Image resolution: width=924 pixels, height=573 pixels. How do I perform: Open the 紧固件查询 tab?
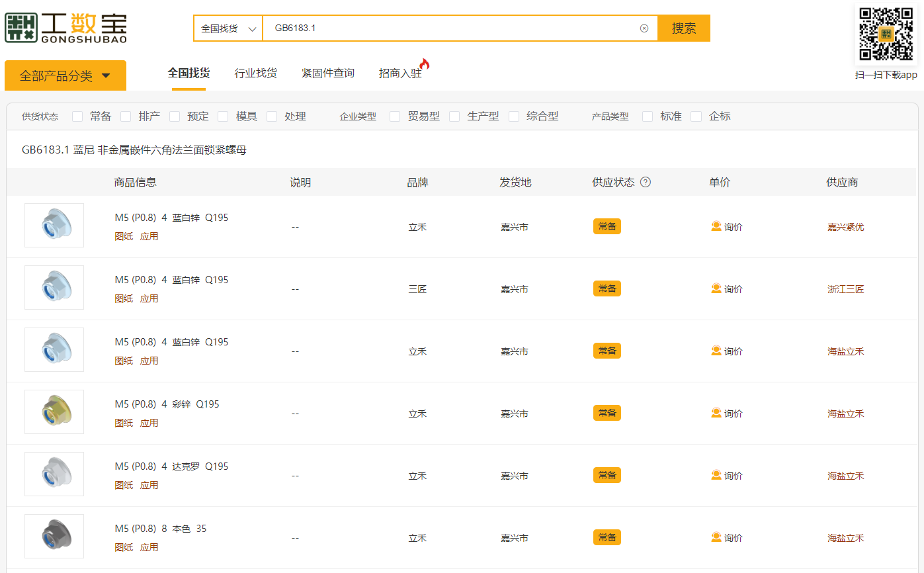pos(327,73)
